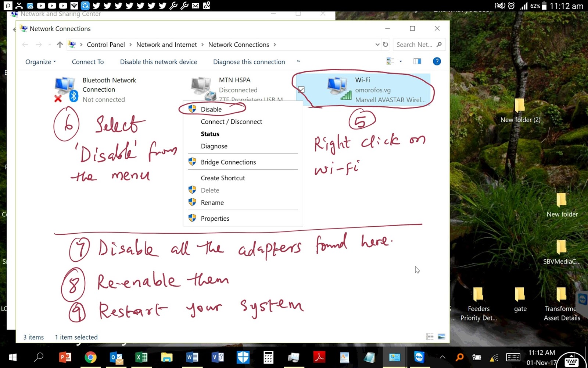Click the Preview pane icon on the toolbar
Viewport: 588px width, 368px height.
[417, 61]
